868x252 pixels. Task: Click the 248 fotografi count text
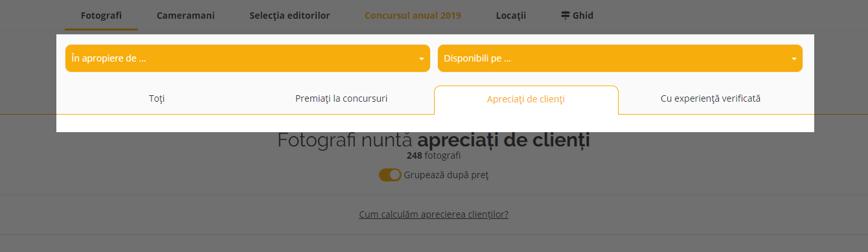tap(434, 155)
